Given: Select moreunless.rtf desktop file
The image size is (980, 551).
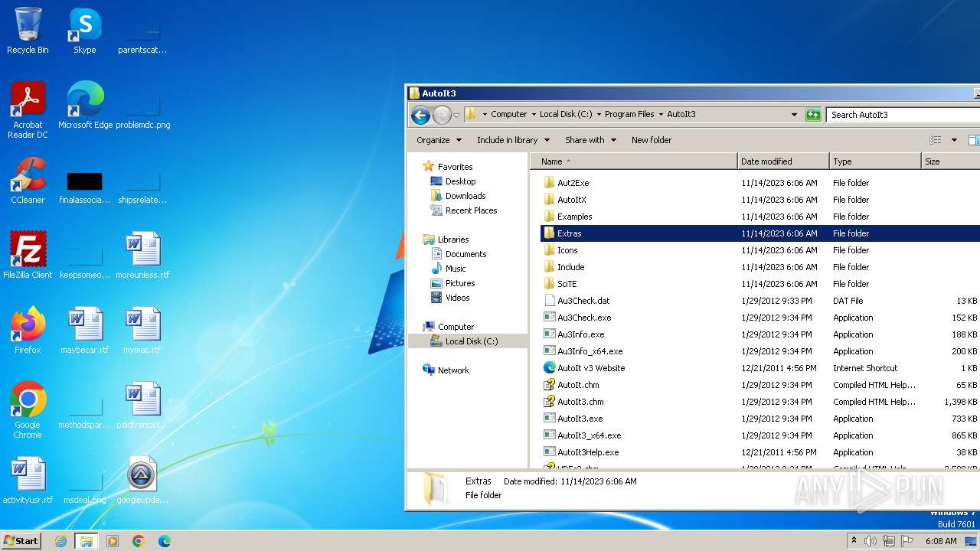Looking at the screenshot, I should (x=142, y=256).
